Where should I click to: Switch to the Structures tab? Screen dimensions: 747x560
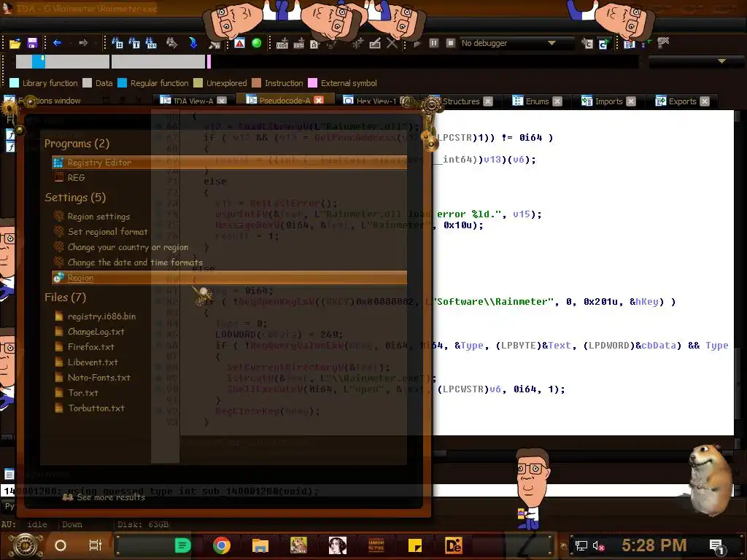[461, 101]
